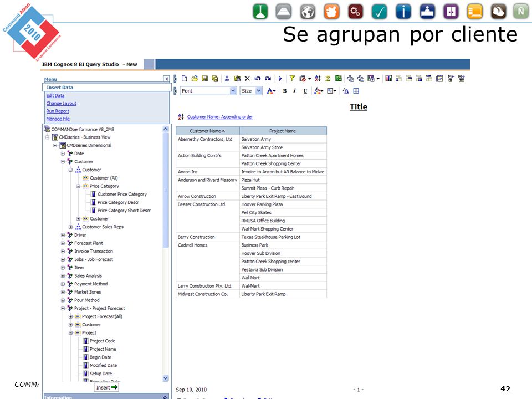The height and width of the screenshot is (399, 532).
Task: Click the Chart bar-graph icon
Action: click(388, 78)
